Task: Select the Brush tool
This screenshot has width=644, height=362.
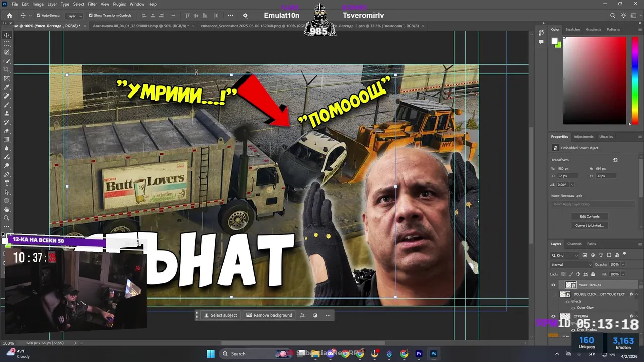Action: [7, 105]
